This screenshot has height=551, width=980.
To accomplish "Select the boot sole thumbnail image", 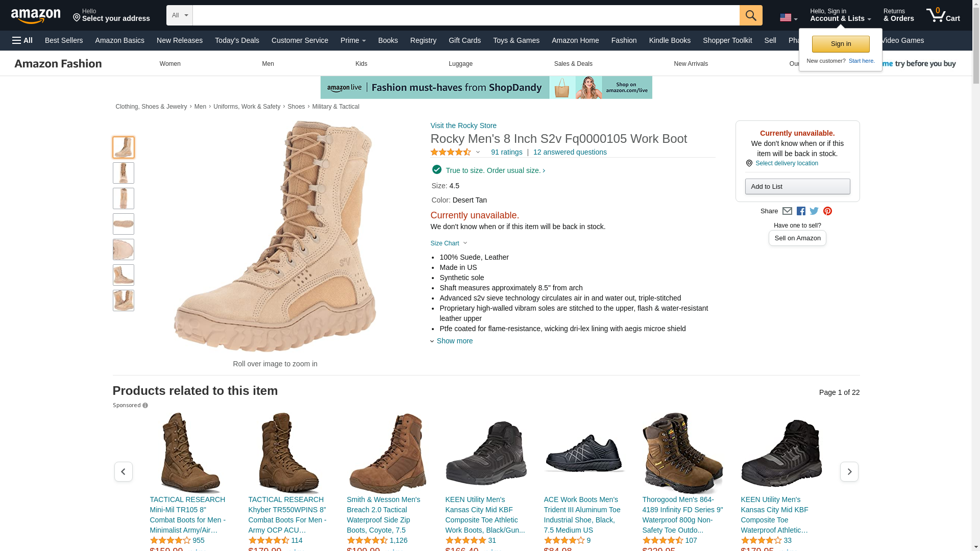I will (123, 224).
